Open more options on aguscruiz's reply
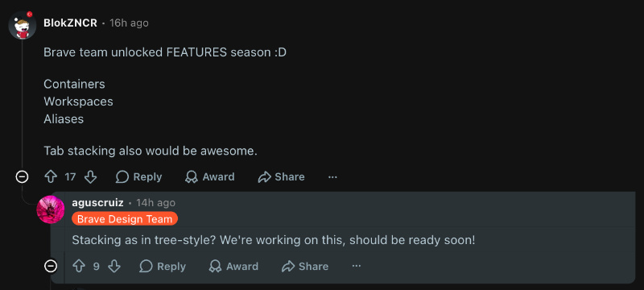The width and height of the screenshot is (644, 290). tap(357, 266)
